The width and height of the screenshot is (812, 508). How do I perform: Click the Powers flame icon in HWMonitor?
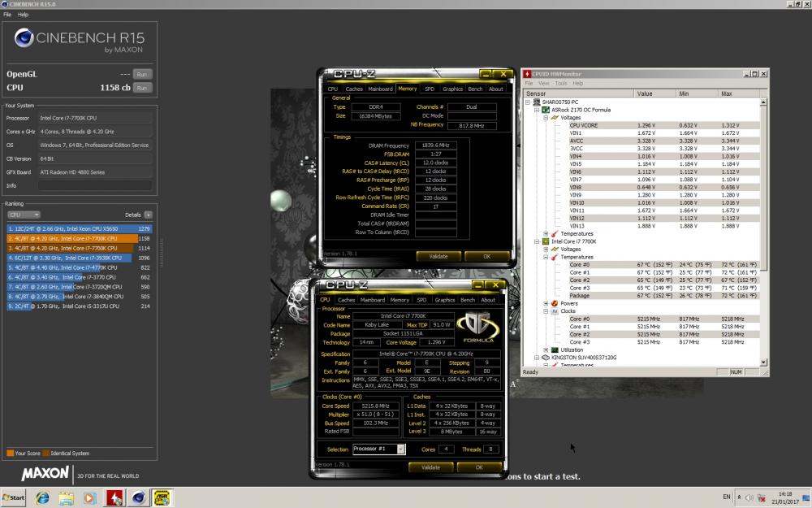point(555,304)
